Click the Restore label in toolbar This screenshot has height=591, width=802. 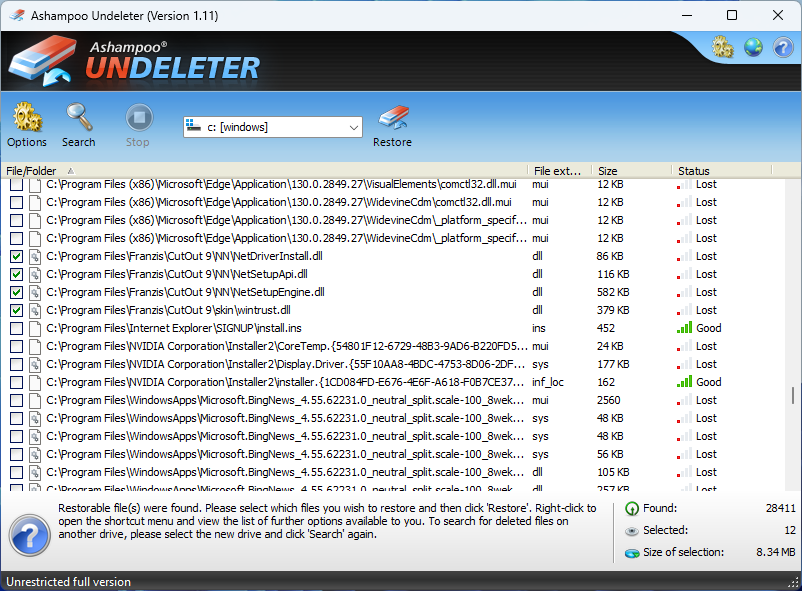(392, 142)
